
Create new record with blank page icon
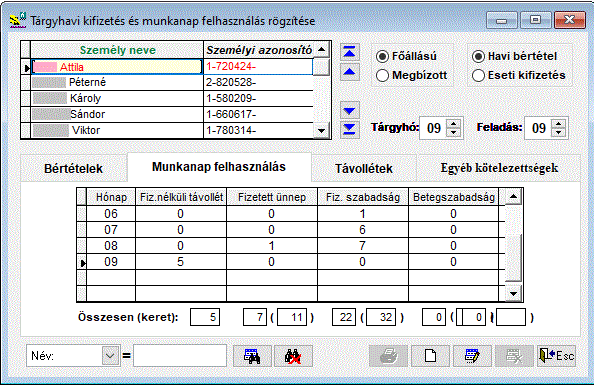[430, 356]
